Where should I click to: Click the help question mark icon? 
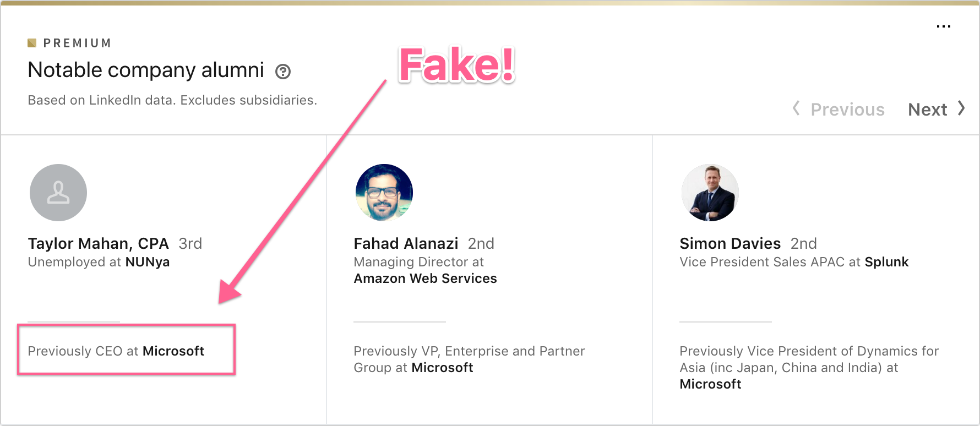point(283,72)
